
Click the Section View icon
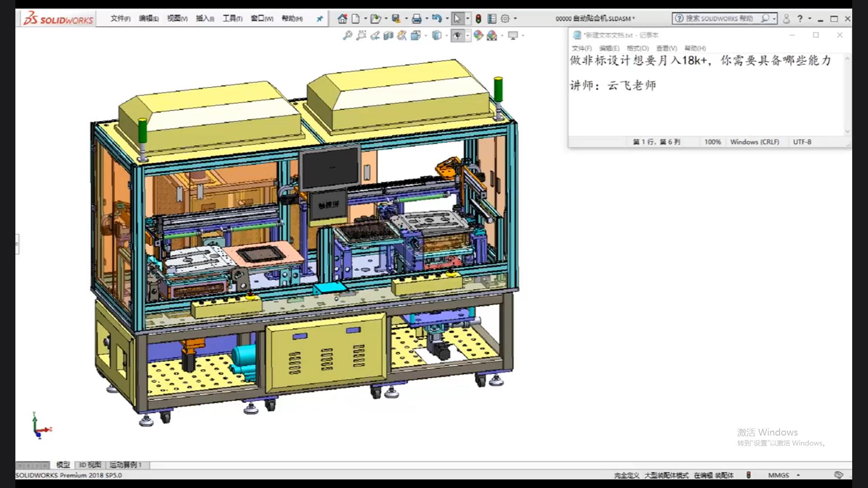(x=388, y=35)
